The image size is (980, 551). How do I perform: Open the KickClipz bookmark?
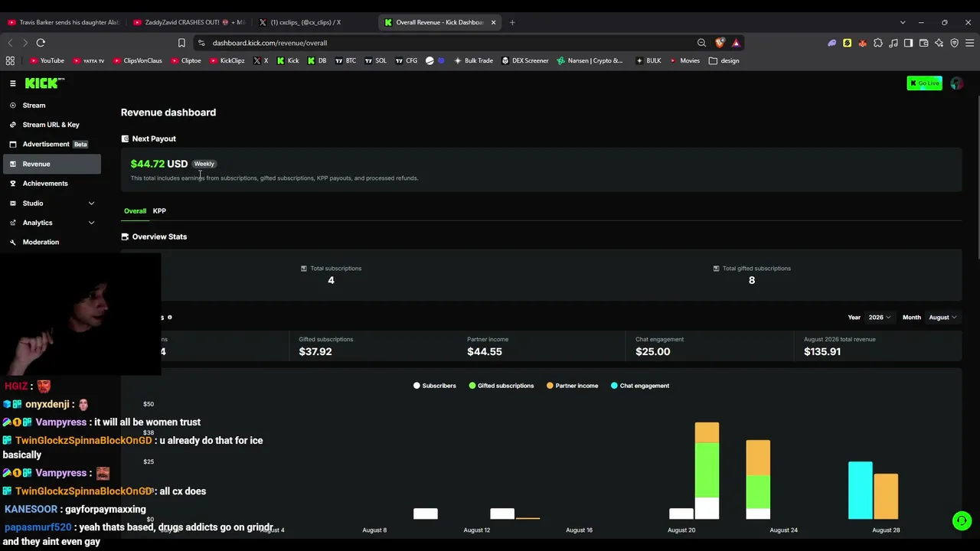[x=227, y=60]
